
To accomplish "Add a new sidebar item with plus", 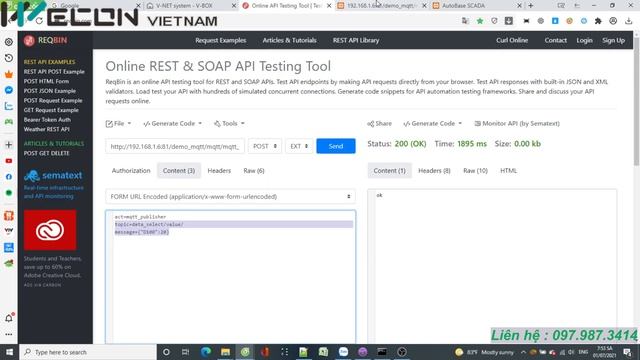I will coord(9,144).
